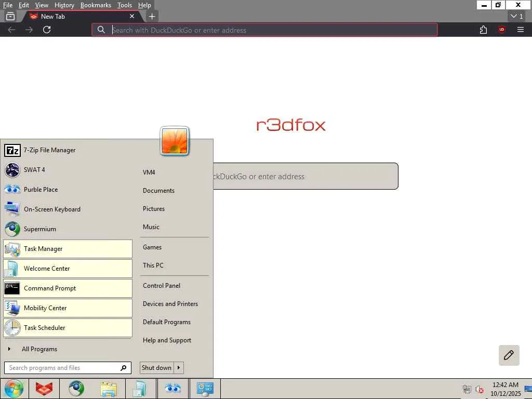This screenshot has height=399, width=532.
Task: Open Help and Support
Action: point(167,340)
